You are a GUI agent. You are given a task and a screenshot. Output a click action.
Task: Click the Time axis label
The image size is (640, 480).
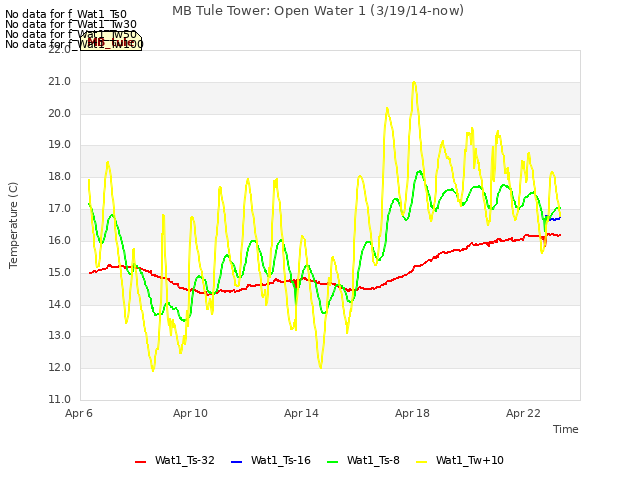click(x=565, y=429)
